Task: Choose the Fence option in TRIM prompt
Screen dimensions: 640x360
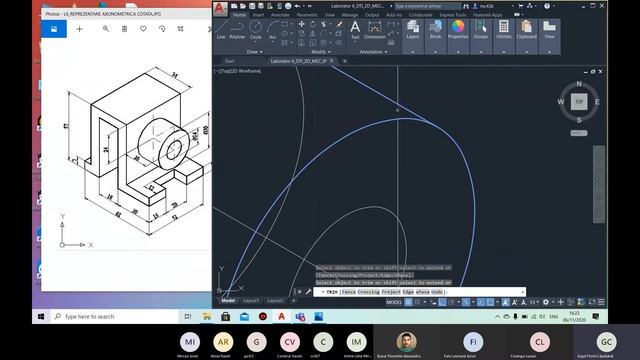Action: [x=349, y=292]
